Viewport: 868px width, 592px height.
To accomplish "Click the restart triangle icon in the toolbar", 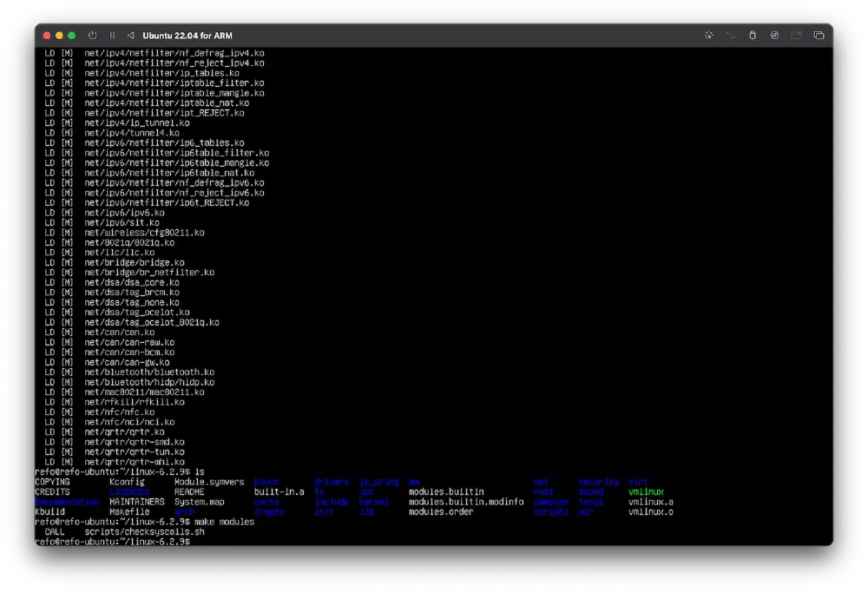I will (x=130, y=36).
